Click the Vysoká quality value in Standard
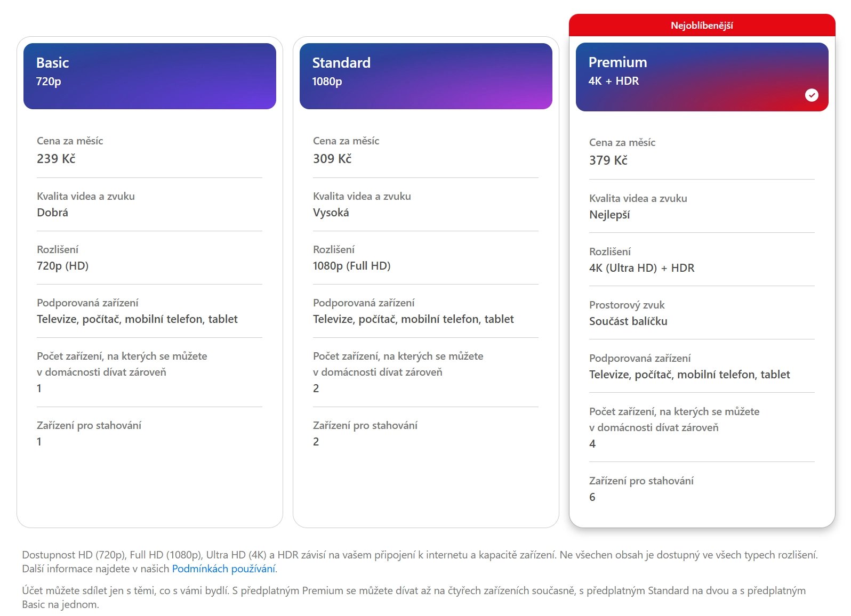 click(x=331, y=213)
